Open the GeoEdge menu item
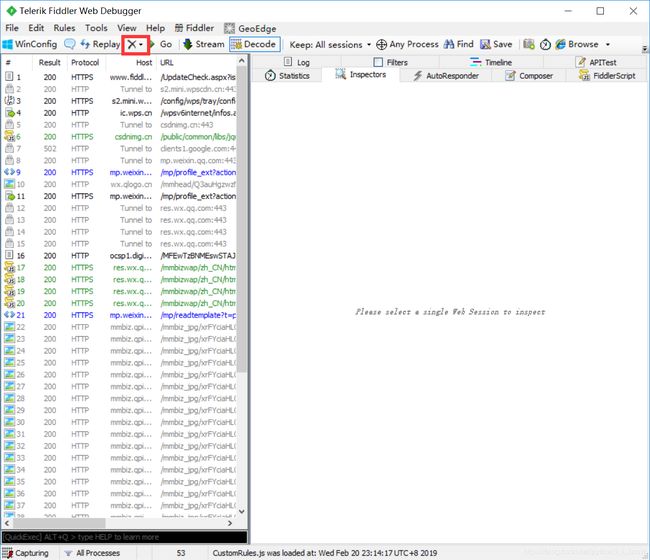650x560 pixels. 250,28
